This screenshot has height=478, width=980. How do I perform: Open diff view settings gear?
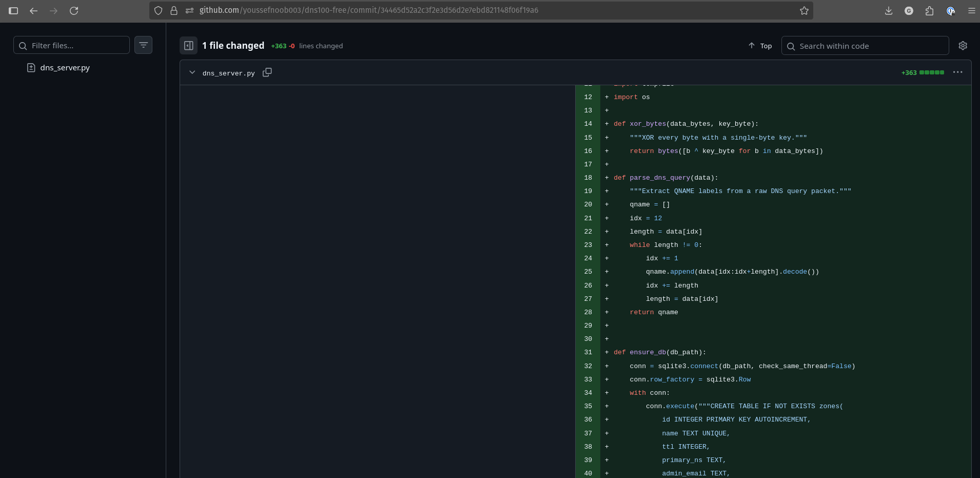click(x=963, y=46)
